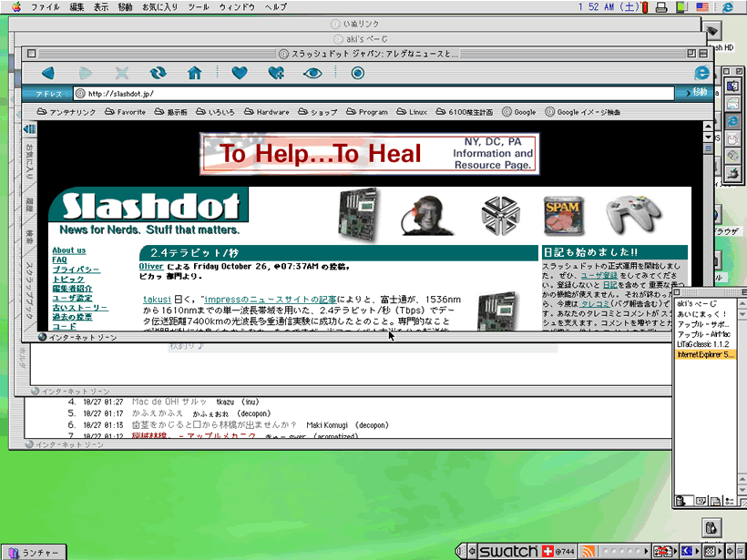Open the Program favorites folder
The image size is (747, 560).
pos(367,112)
